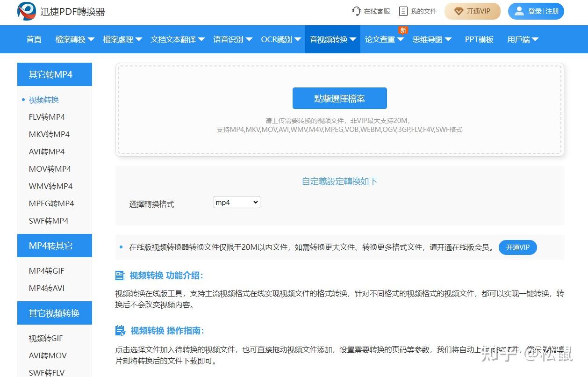Select 视频转换 in sidebar

(44, 100)
